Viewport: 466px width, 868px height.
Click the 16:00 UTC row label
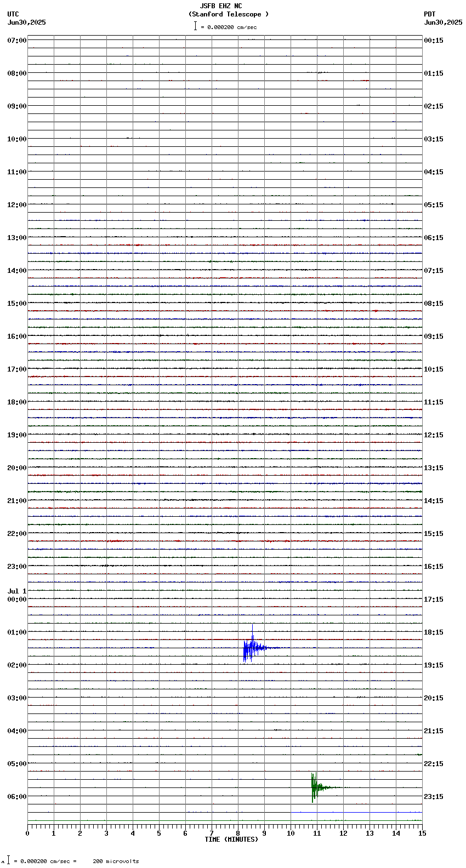click(17, 336)
